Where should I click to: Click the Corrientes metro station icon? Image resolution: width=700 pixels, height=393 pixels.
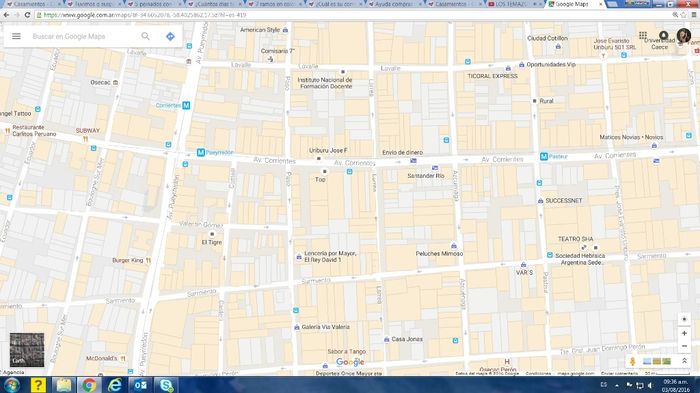click(x=186, y=105)
